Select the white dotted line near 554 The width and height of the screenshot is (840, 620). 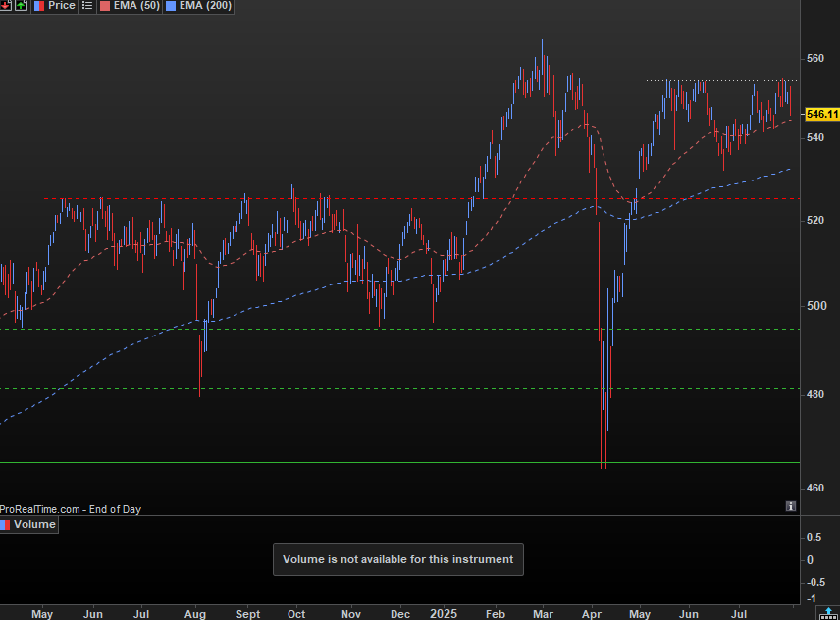[x=722, y=80]
